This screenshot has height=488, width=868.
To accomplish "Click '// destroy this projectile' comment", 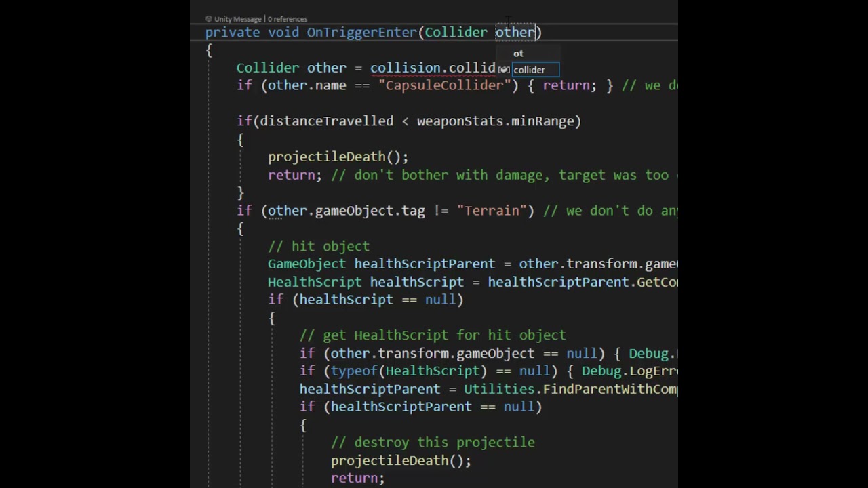I will [x=433, y=443].
